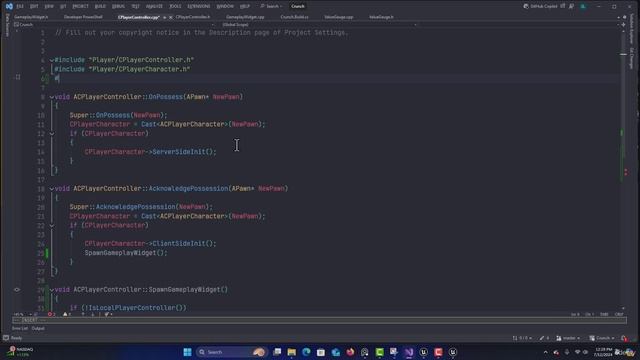Viewport: 640px width, 360px height.
Task: Open the Window menu
Action: coord(225,6)
